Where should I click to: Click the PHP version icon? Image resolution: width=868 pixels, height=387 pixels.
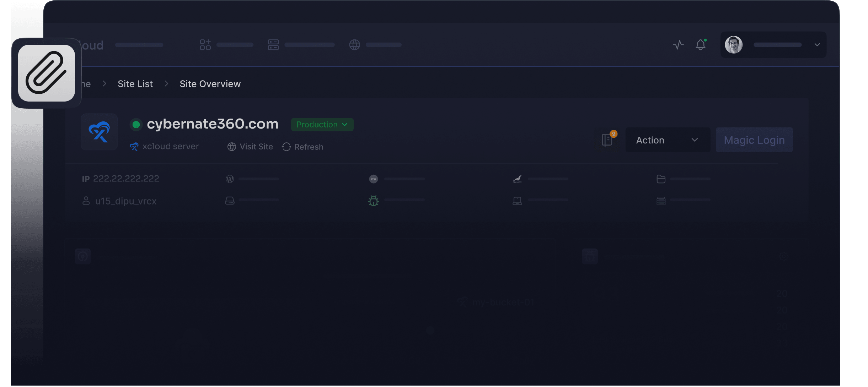[373, 179]
